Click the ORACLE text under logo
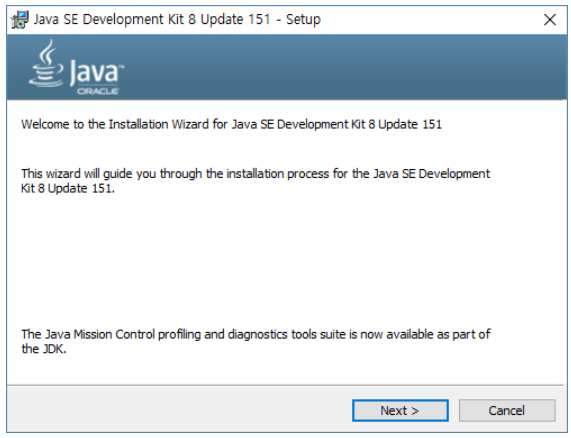The height and width of the screenshot is (438, 571). (97, 91)
